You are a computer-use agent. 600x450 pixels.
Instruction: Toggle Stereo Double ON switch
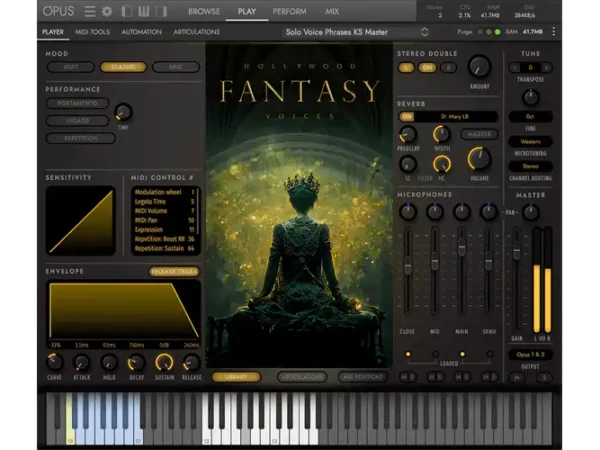coord(427,68)
